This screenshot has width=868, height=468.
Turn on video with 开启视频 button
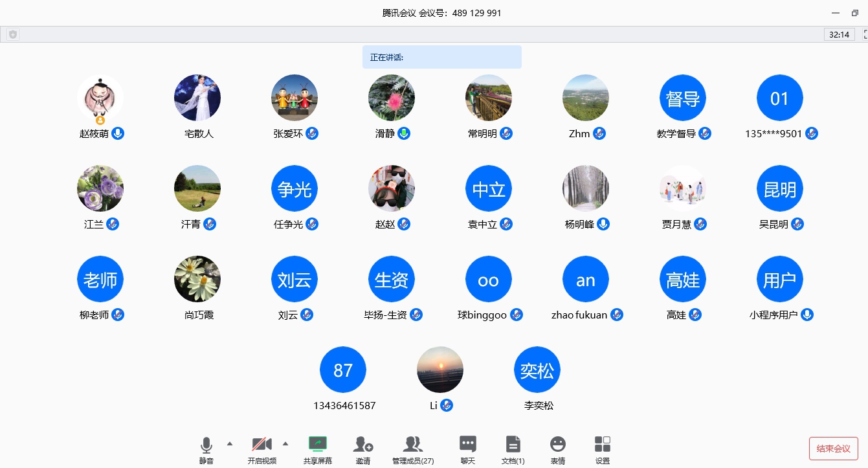(262, 445)
